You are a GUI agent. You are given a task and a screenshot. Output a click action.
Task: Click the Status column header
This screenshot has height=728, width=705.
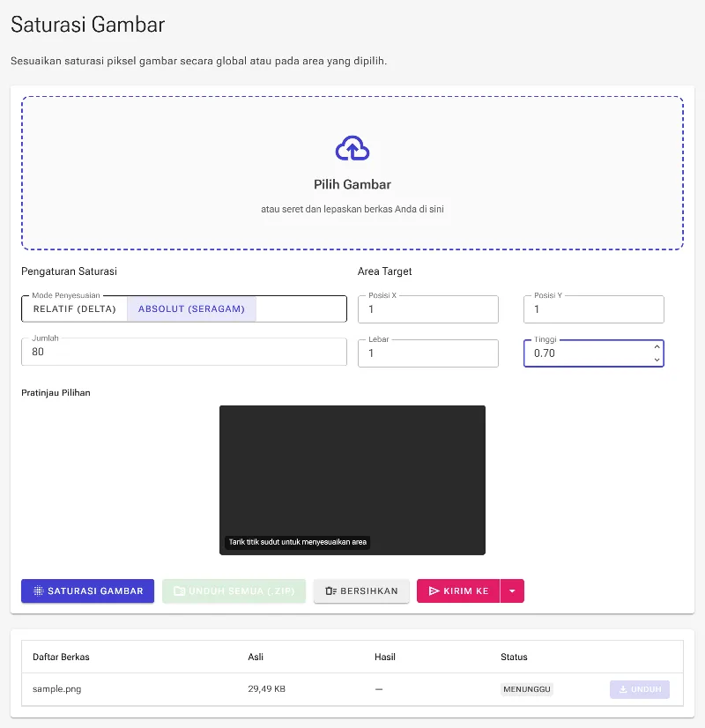pyautogui.click(x=514, y=657)
